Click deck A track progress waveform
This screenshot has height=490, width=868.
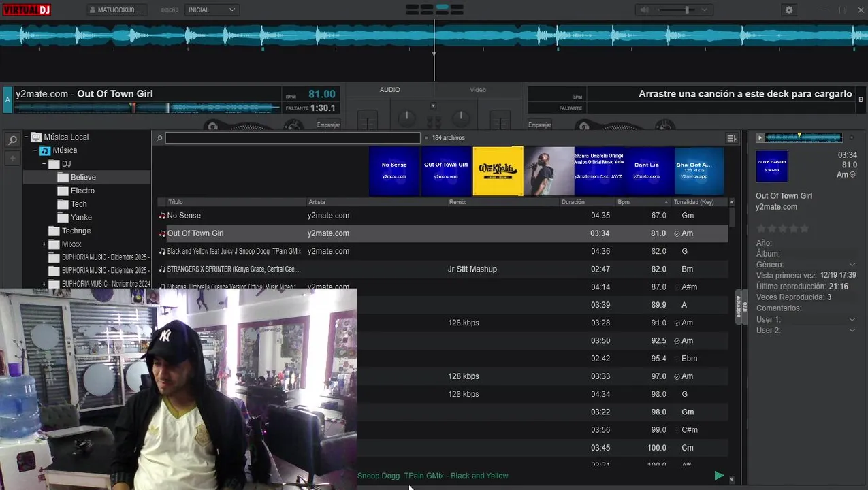point(146,108)
